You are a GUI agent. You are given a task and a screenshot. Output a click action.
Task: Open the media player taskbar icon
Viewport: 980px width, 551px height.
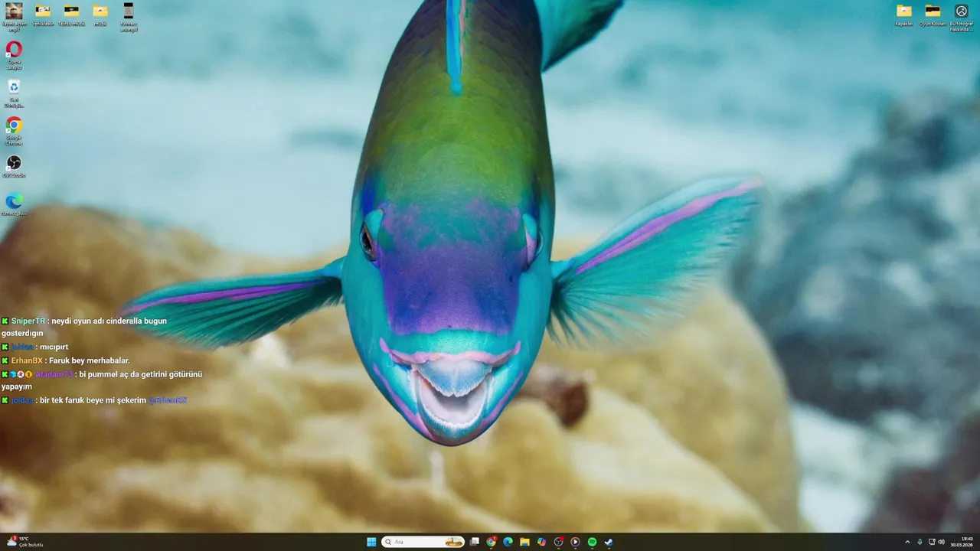click(575, 542)
